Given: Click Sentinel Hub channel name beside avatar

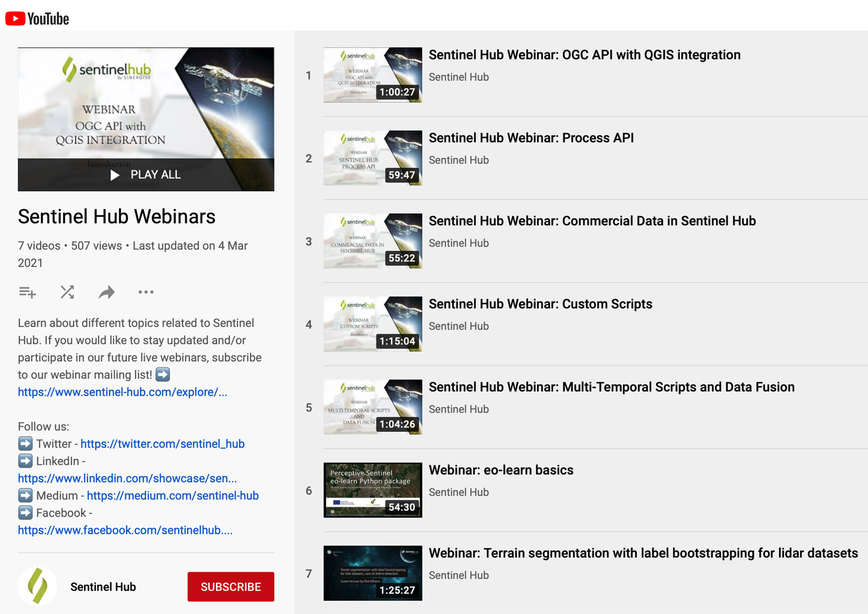Looking at the screenshot, I should pos(103,587).
